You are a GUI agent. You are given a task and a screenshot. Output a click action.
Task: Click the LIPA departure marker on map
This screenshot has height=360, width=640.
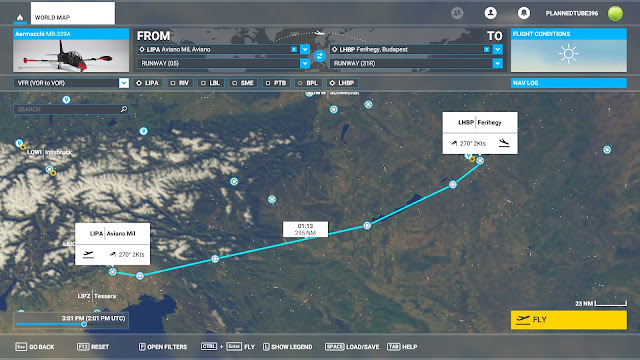pos(113,271)
